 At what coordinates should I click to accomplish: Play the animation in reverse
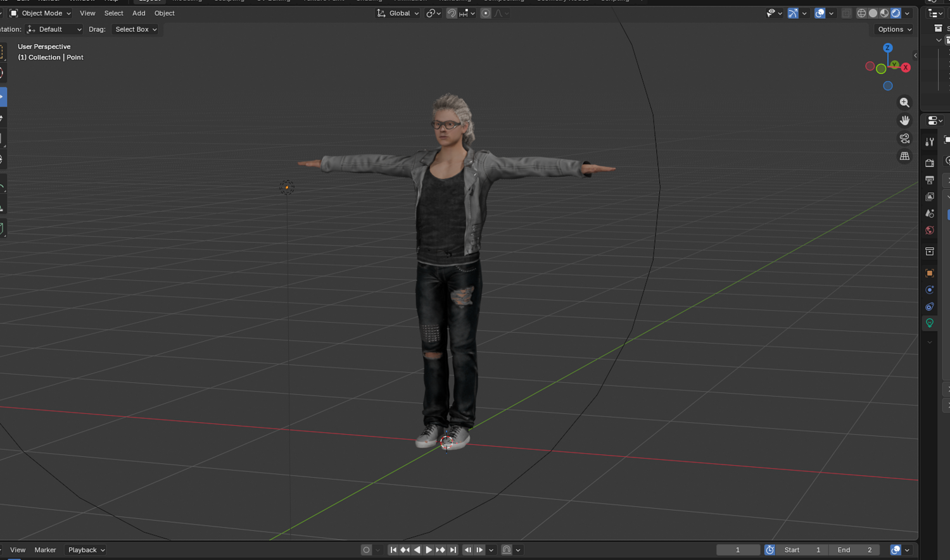coord(417,550)
